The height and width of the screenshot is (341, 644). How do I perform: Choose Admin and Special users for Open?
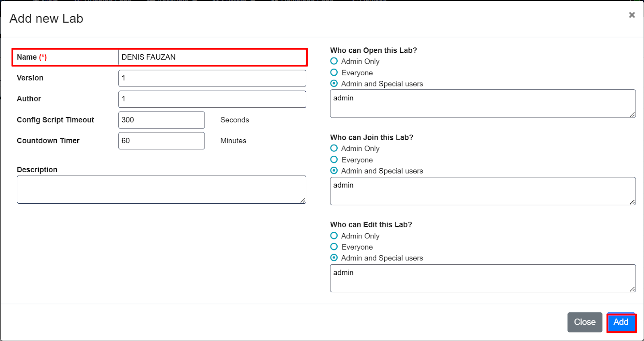(x=334, y=83)
